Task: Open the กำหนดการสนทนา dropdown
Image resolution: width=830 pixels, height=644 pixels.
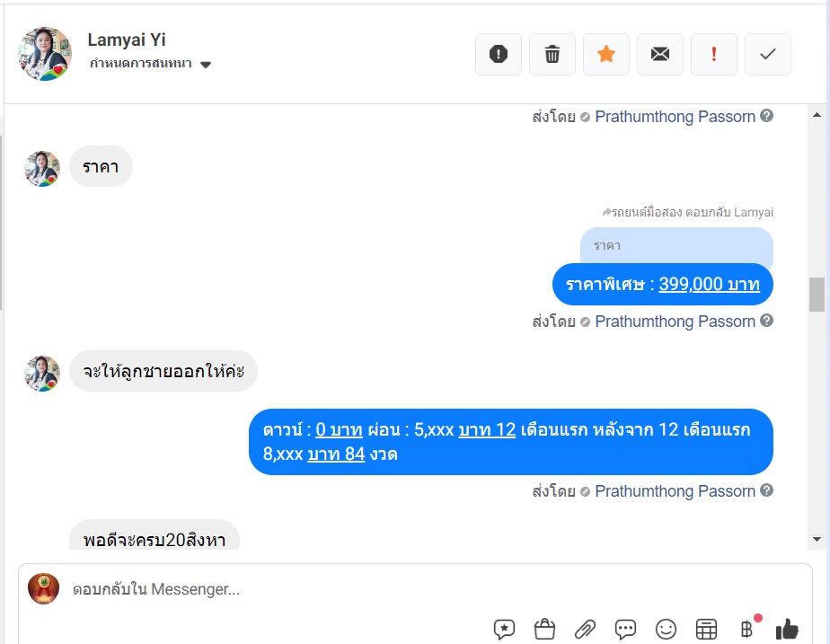Action: coord(150,64)
